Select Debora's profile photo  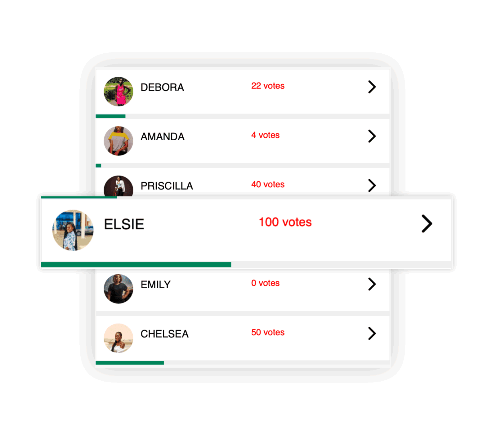(119, 92)
